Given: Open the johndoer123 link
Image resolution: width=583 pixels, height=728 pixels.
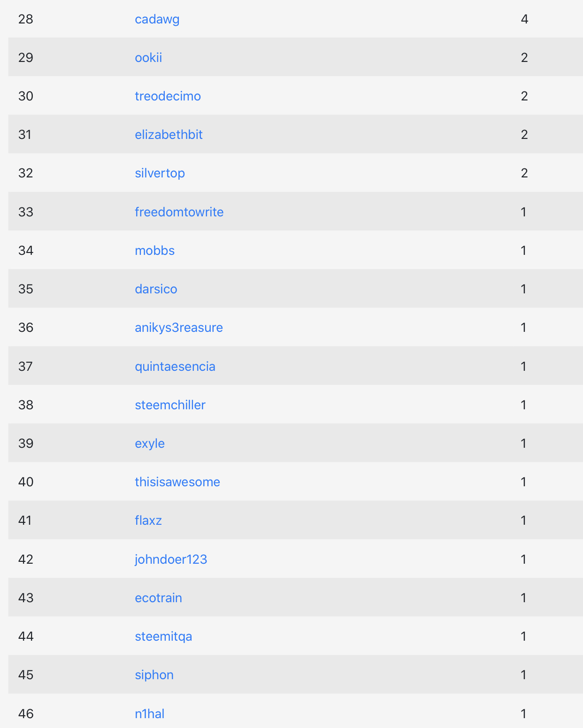Looking at the screenshot, I should tap(171, 559).
